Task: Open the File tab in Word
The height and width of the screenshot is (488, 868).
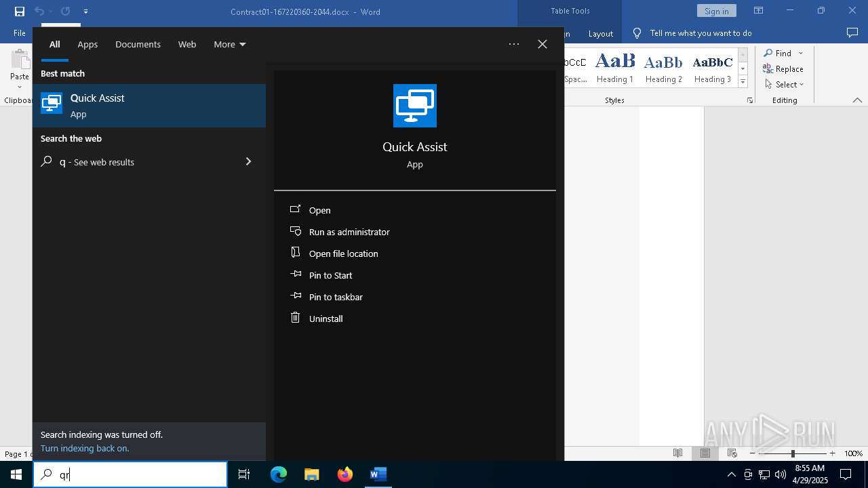Action: coord(20,33)
